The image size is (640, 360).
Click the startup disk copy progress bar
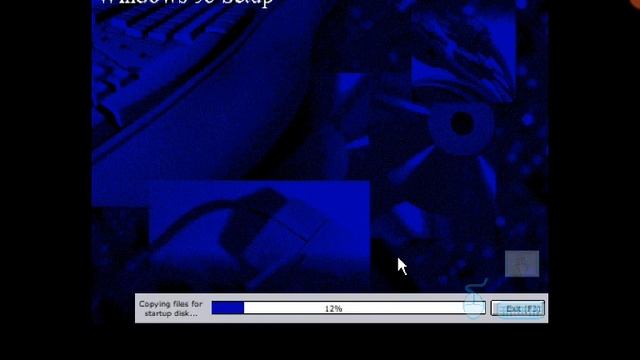pos(349,308)
